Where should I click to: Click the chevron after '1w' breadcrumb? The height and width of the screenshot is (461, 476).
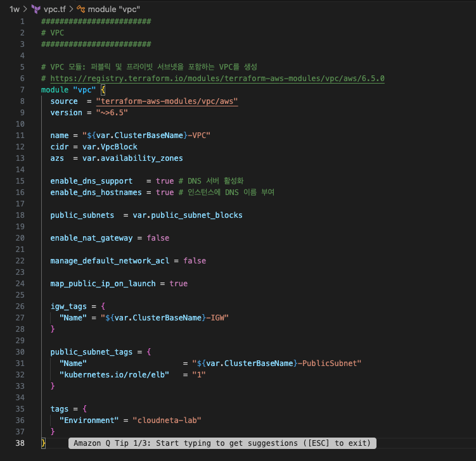[x=25, y=9]
